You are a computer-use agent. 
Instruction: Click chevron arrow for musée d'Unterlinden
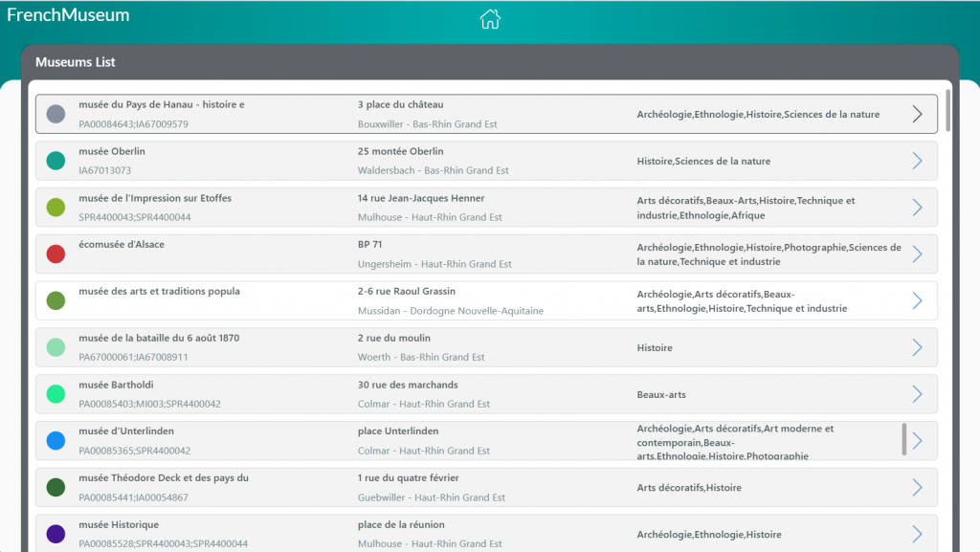[x=918, y=440]
